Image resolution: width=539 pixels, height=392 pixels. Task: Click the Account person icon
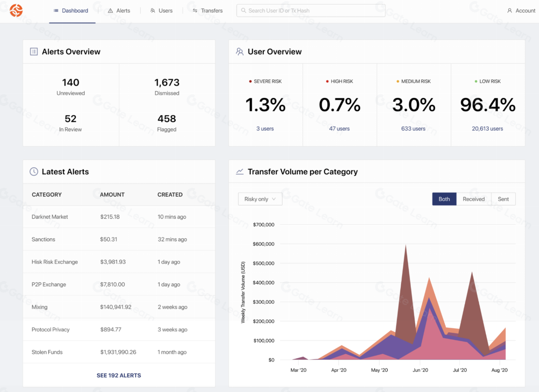point(509,11)
